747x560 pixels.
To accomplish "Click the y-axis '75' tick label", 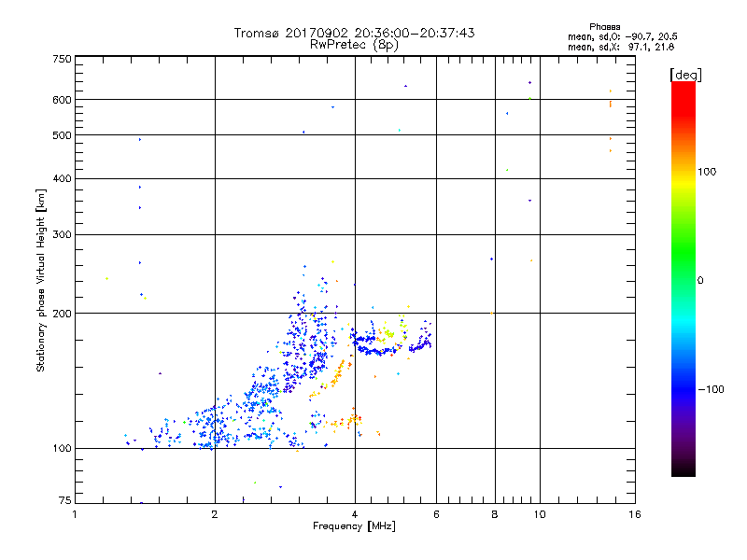I will (x=65, y=500).
